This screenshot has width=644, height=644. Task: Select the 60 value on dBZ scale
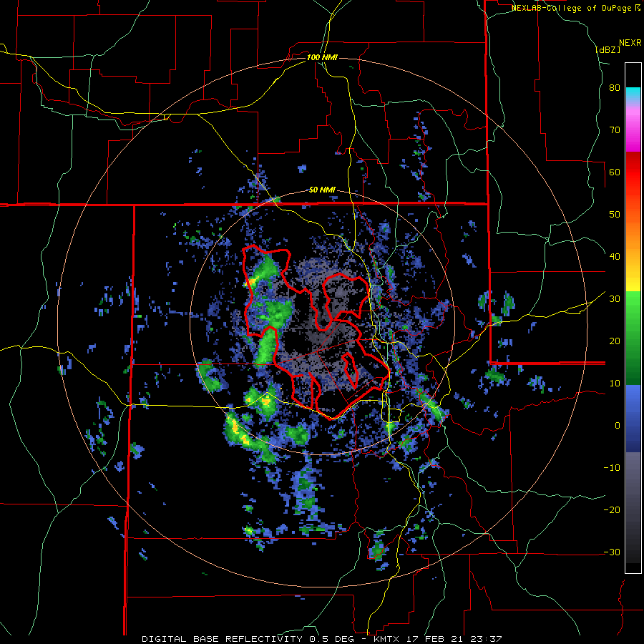tap(615, 172)
